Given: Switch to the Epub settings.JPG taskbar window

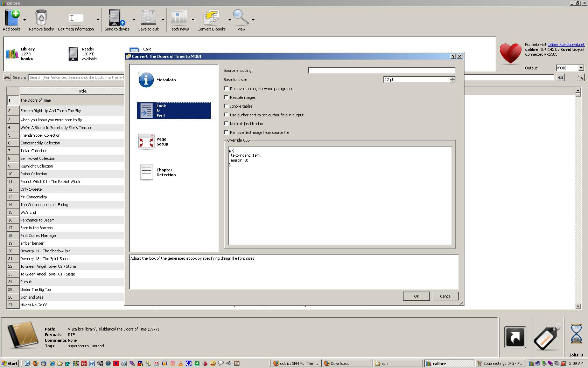Looking at the screenshot, I should 500,363.
